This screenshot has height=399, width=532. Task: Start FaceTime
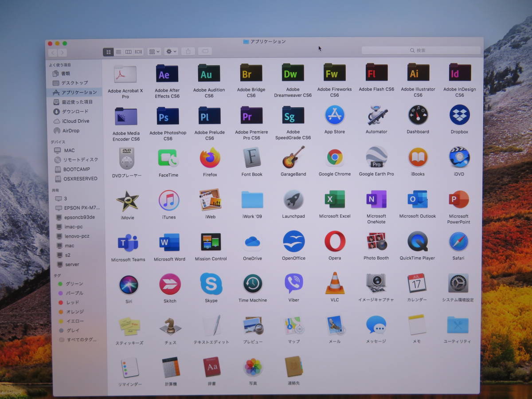[x=168, y=159]
